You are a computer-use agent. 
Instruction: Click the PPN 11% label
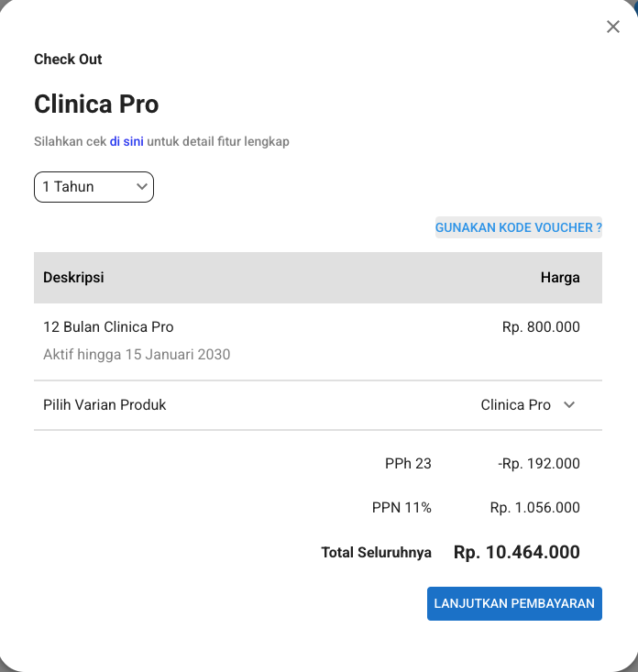tap(401, 507)
